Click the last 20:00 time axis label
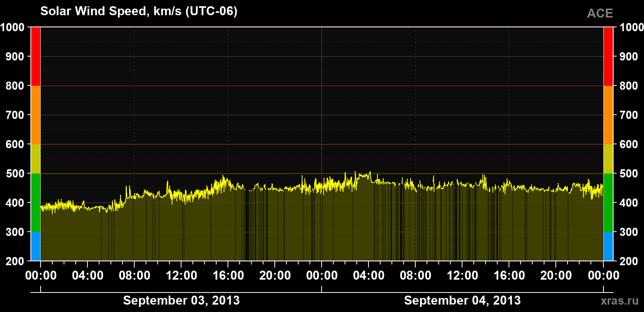The height and width of the screenshot is (312, 644). coord(556,276)
